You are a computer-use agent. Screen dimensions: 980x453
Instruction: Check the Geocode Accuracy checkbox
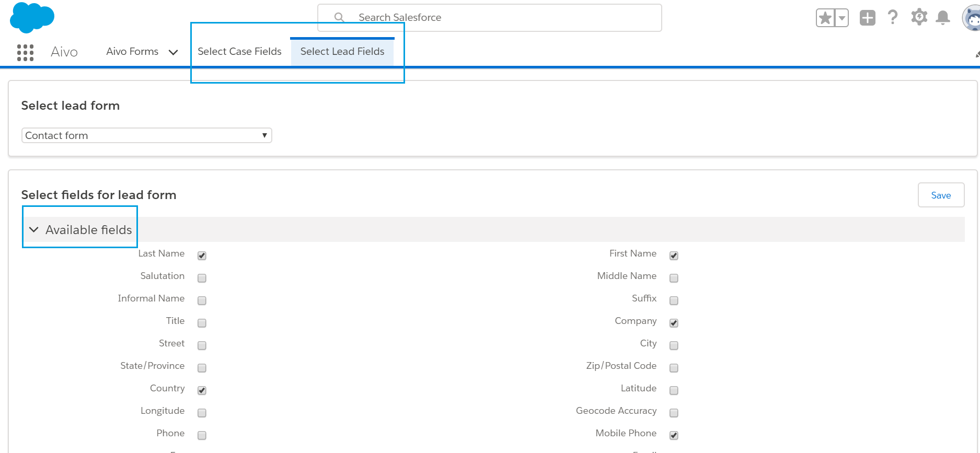[674, 413]
